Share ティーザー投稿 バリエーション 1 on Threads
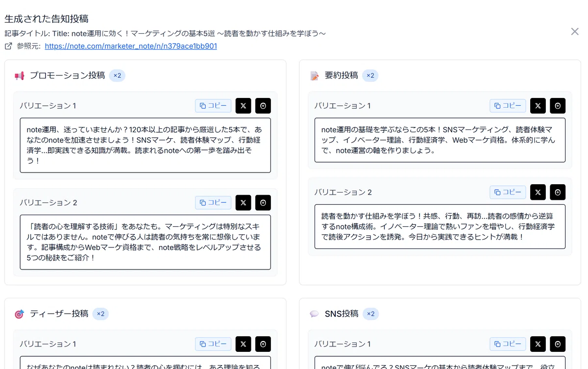Screen dimensions: 588x369 pyautogui.click(x=263, y=344)
